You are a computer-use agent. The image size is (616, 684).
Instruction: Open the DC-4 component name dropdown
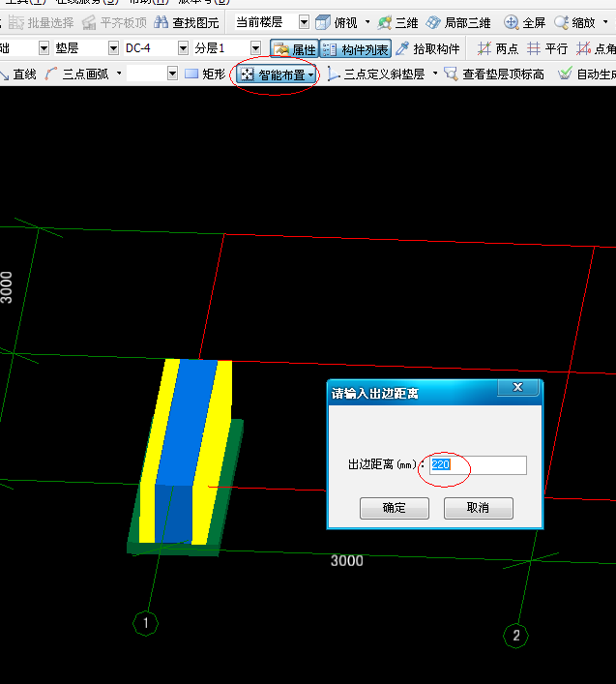point(183,48)
